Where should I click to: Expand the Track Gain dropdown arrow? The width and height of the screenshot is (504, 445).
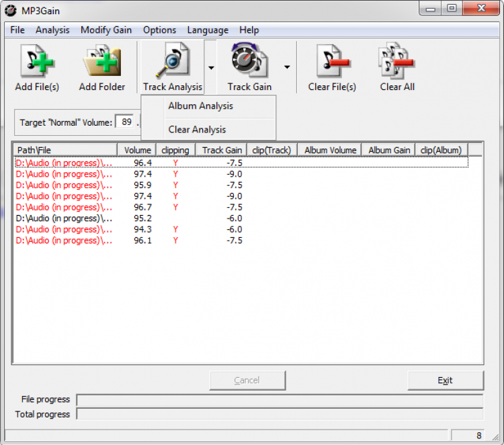(x=287, y=67)
